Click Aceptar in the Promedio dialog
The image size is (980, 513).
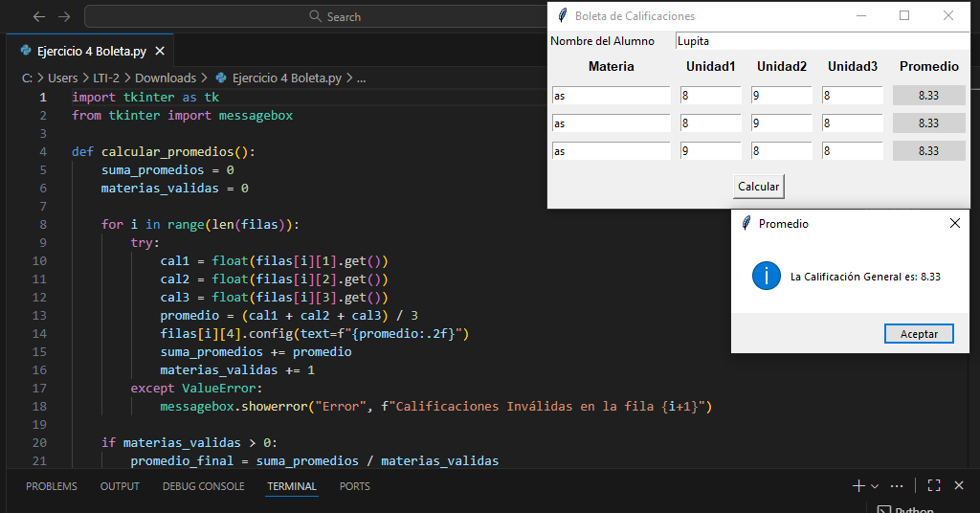[919, 334]
